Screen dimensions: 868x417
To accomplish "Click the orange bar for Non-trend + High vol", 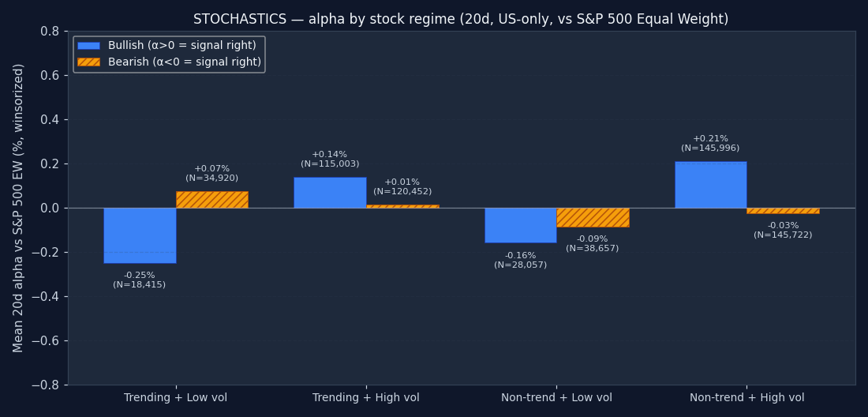I will (783, 211).
